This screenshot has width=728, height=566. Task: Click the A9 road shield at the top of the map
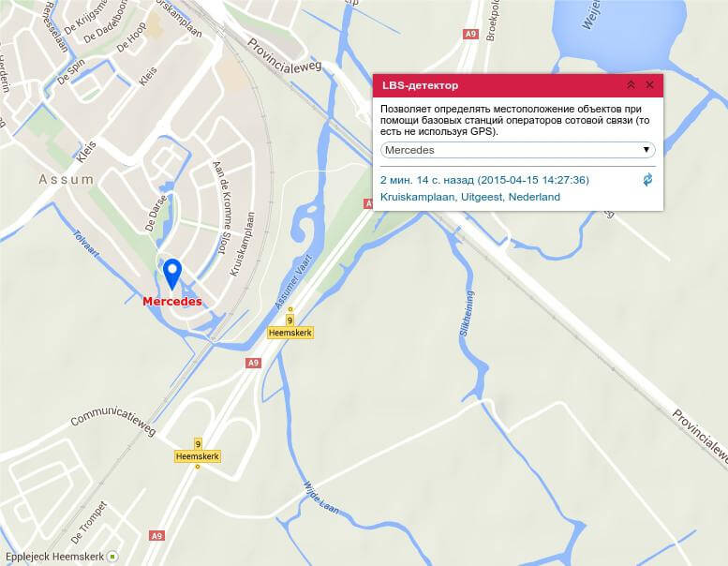(x=470, y=34)
